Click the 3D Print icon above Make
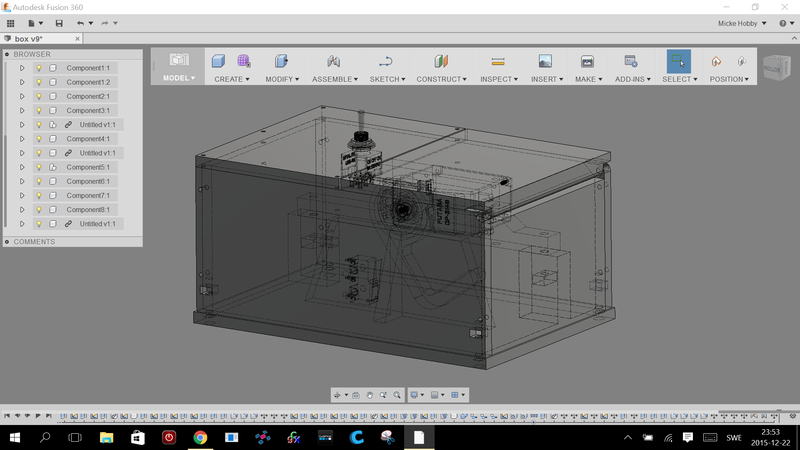This screenshot has width=800, height=450. pyautogui.click(x=587, y=61)
